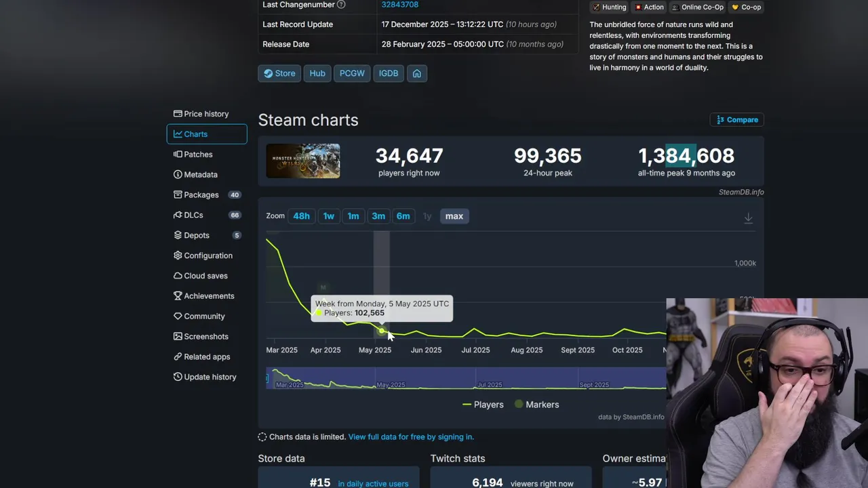Open the Depots sidebar section
Viewport: 868px width, 488px height.
[x=207, y=235]
